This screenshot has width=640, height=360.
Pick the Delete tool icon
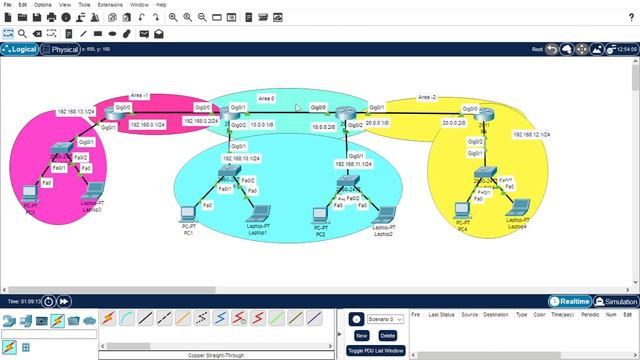coord(37,33)
